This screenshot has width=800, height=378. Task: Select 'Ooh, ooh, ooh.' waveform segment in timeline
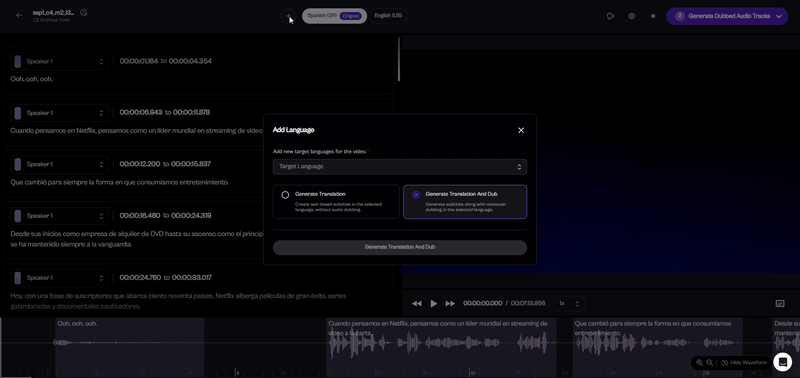[x=130, y=348]
